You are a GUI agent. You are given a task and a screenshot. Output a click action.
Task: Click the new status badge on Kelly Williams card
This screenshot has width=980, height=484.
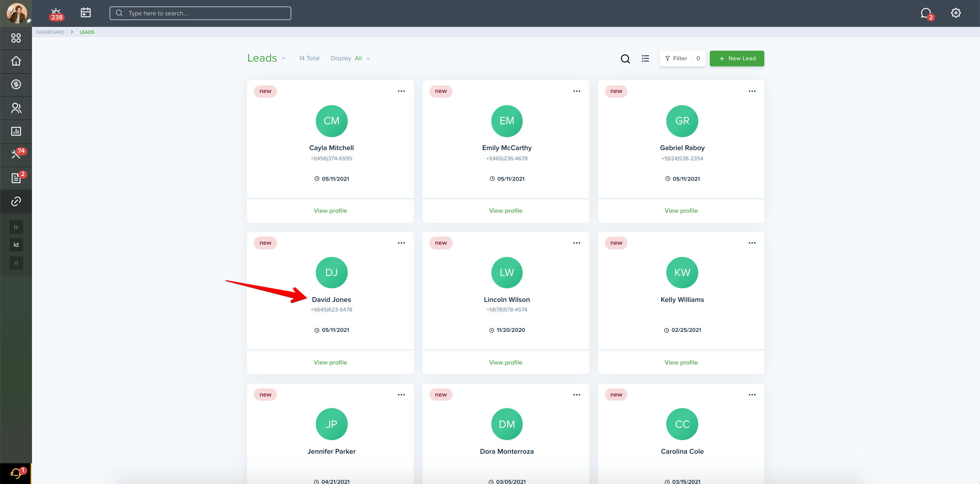[x=616, y=243]
